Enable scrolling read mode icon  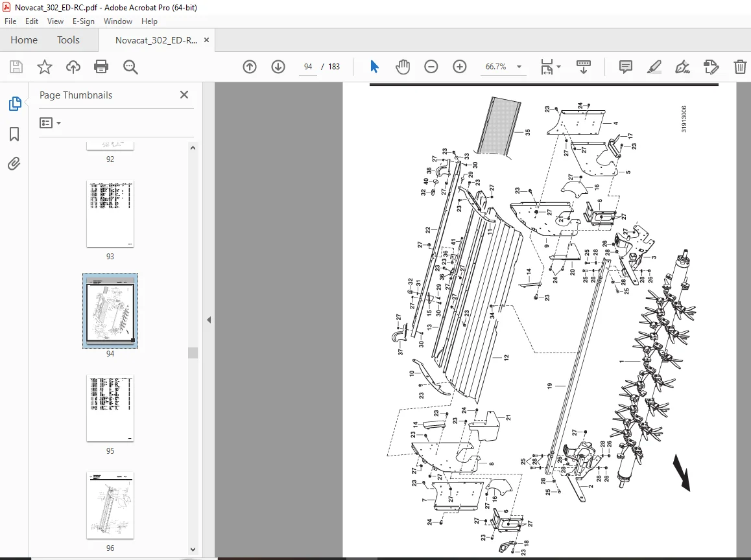[584, 67]
